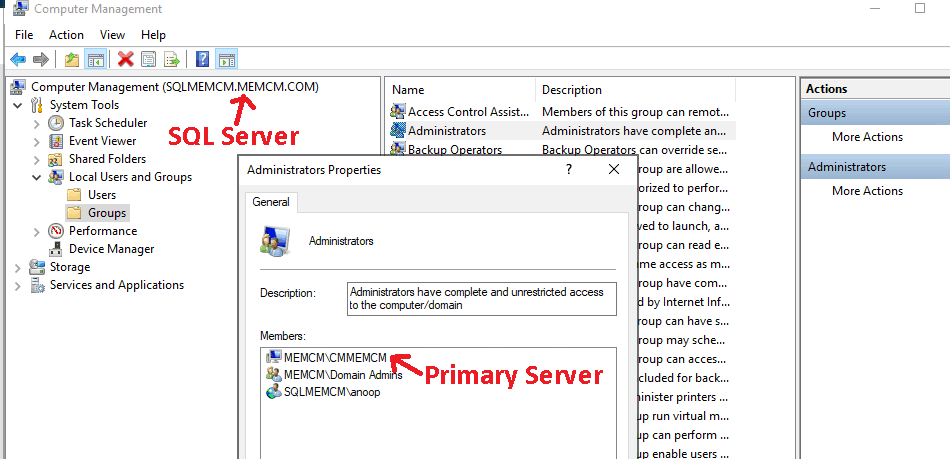
Task: Expand the Event Viewer node
Action: 36,142
